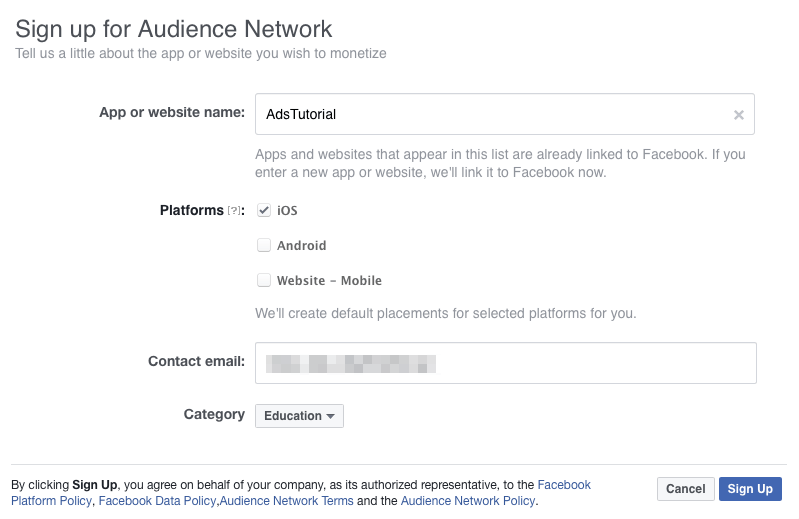Viewport: 799px width, 519px height.
Task: Follow the Audience Network Policy link
Action: click(468, 501)
